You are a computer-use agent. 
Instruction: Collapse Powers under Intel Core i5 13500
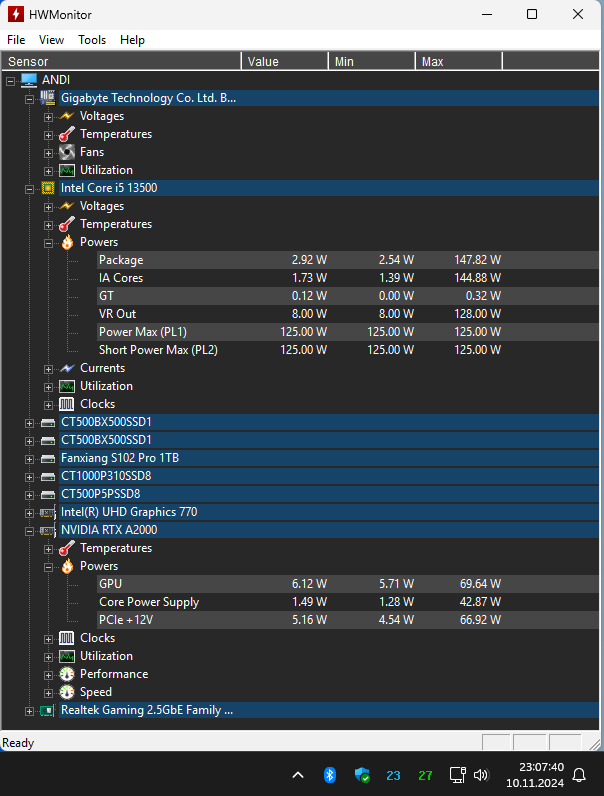pos(48,243)
